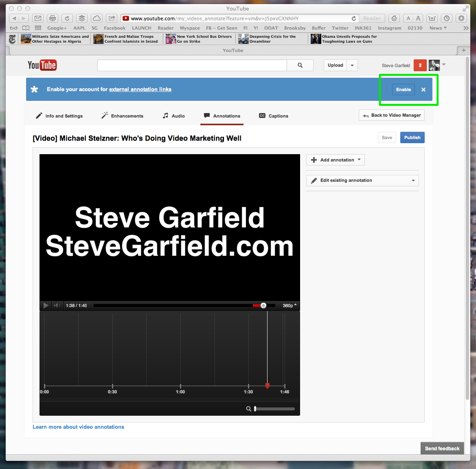Click the banner asterisk icon
Image resolution: width=476 pixels, height=469 pixels.
click(x=34, y=89)
